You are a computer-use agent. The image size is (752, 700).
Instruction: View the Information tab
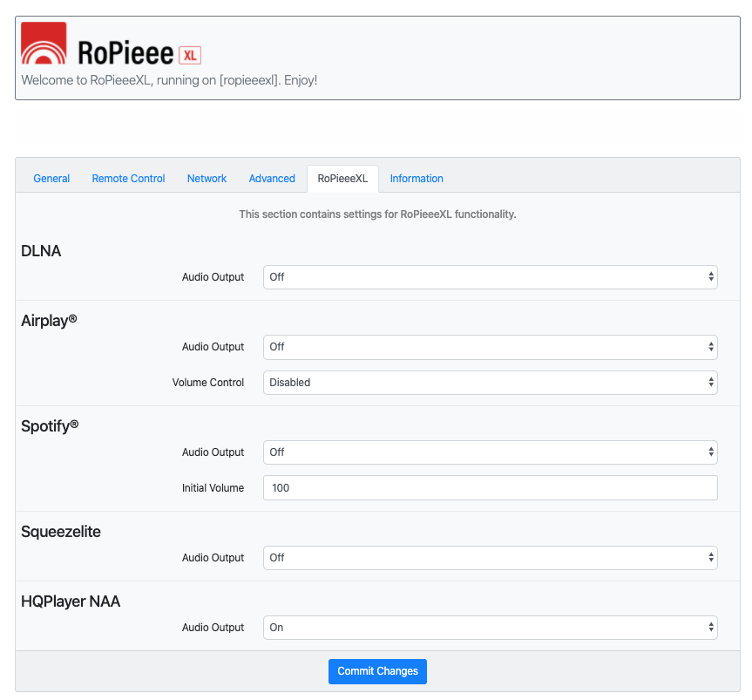pyautogui.click(x=417, y=179)
